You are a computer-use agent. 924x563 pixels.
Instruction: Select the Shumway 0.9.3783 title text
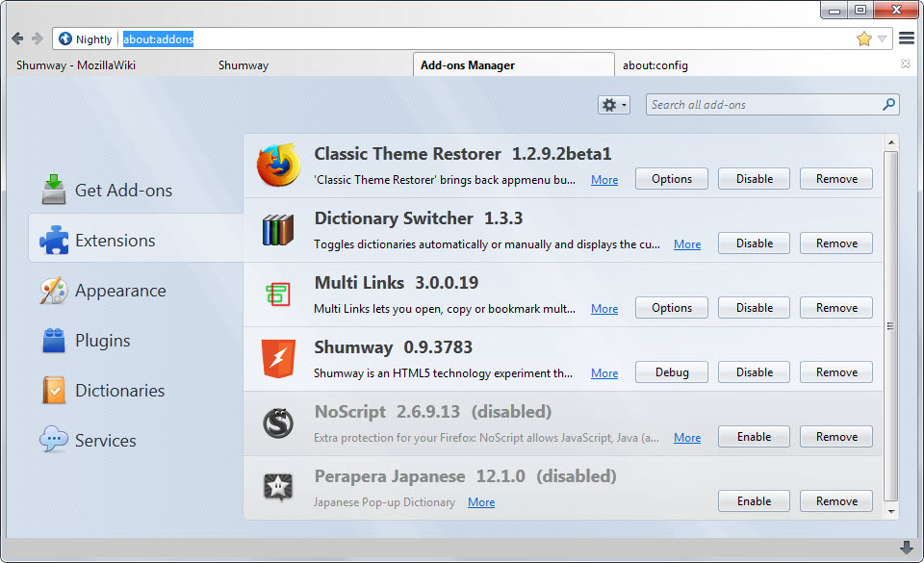pyautogui.click(x=393, y=347)
